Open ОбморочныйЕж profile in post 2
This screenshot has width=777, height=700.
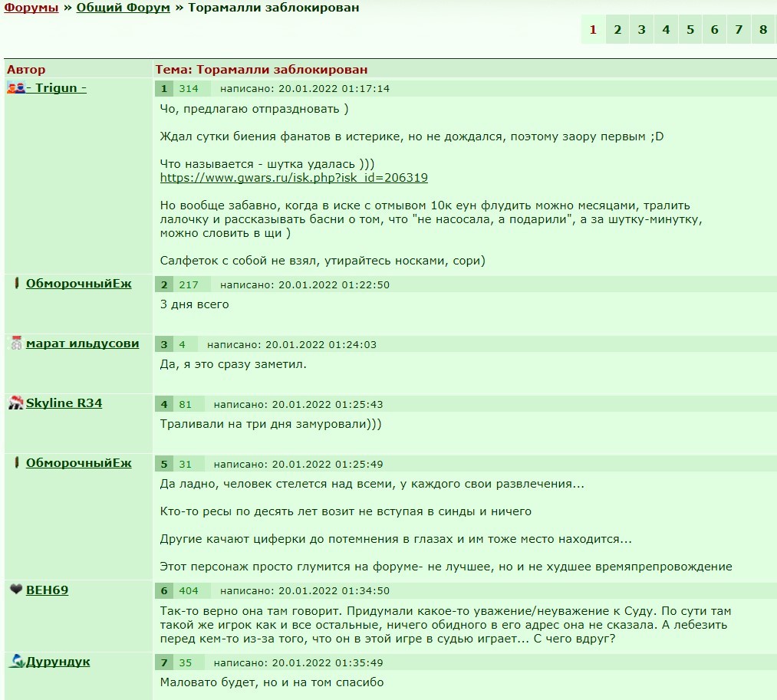click(79, 284)
